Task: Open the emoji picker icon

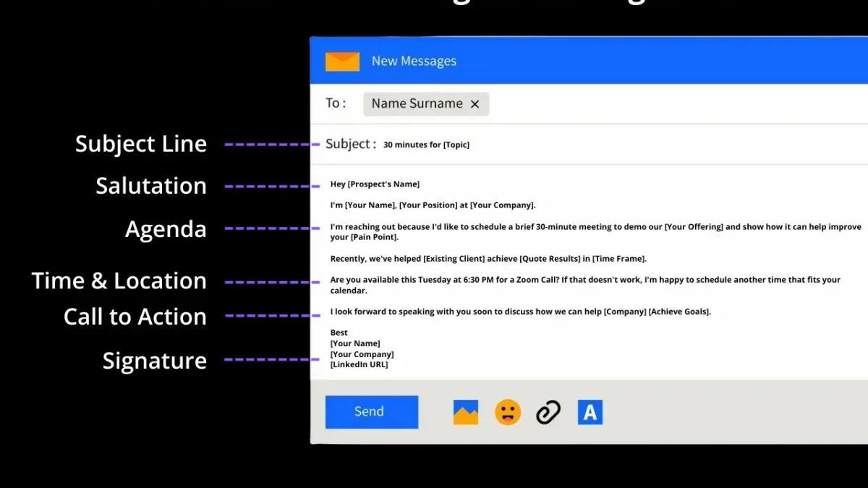Action: coord(508,412)
